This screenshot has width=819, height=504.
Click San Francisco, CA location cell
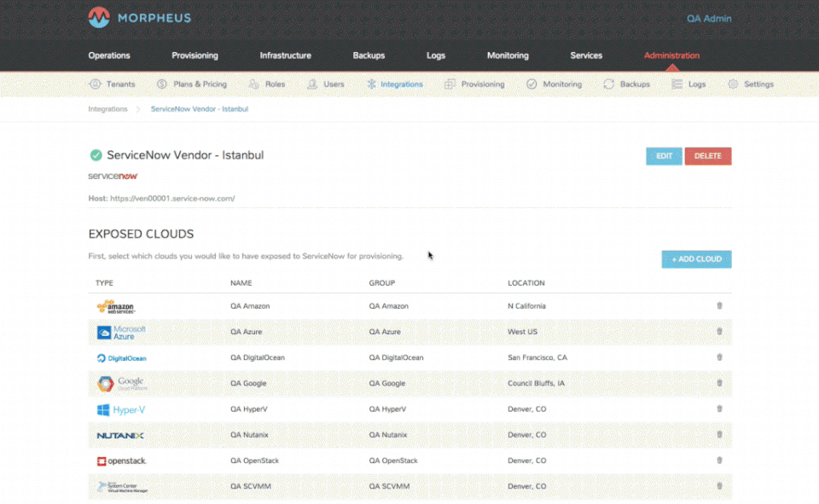(x=537, y=357)
